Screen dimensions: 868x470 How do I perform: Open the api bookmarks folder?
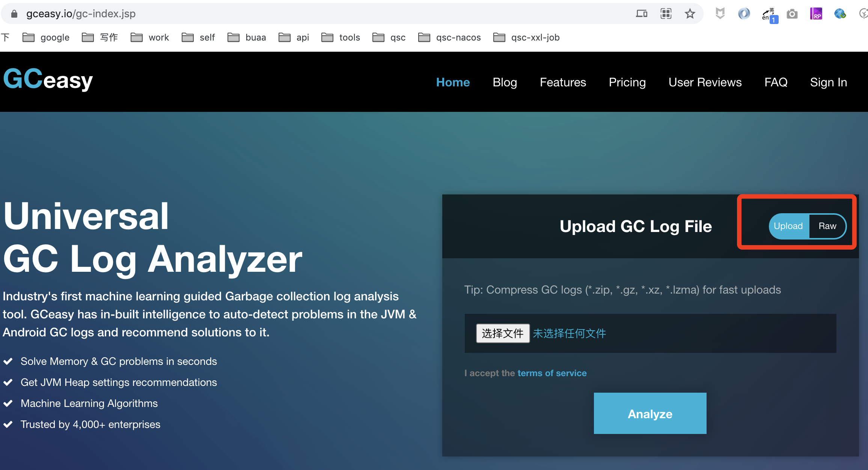[x=294, y=38]
